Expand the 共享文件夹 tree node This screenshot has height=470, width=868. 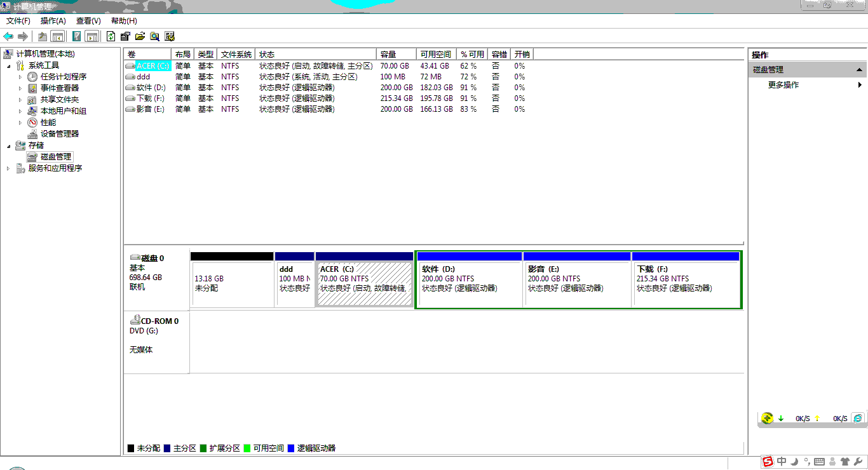click(x=20, y=100)
